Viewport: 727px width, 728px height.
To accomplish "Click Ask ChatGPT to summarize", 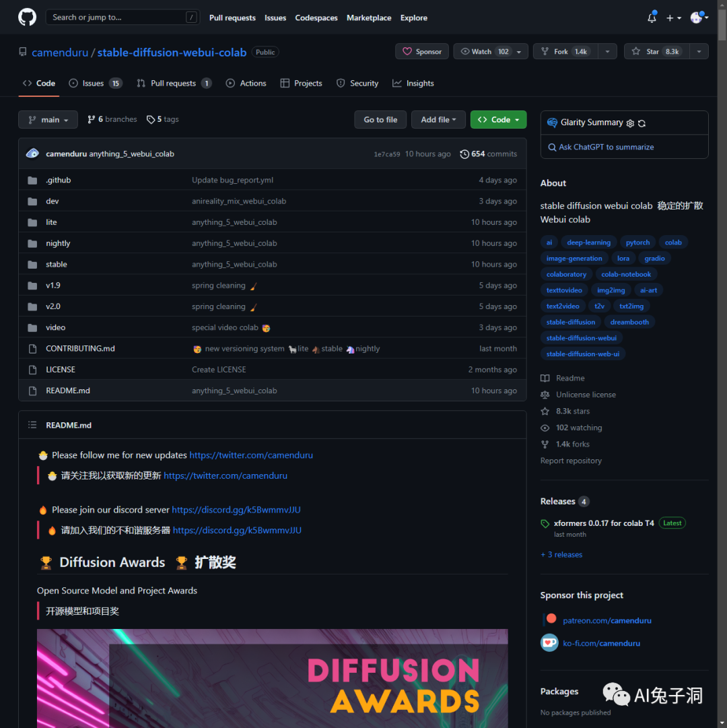I will click(x=601, y=147).
